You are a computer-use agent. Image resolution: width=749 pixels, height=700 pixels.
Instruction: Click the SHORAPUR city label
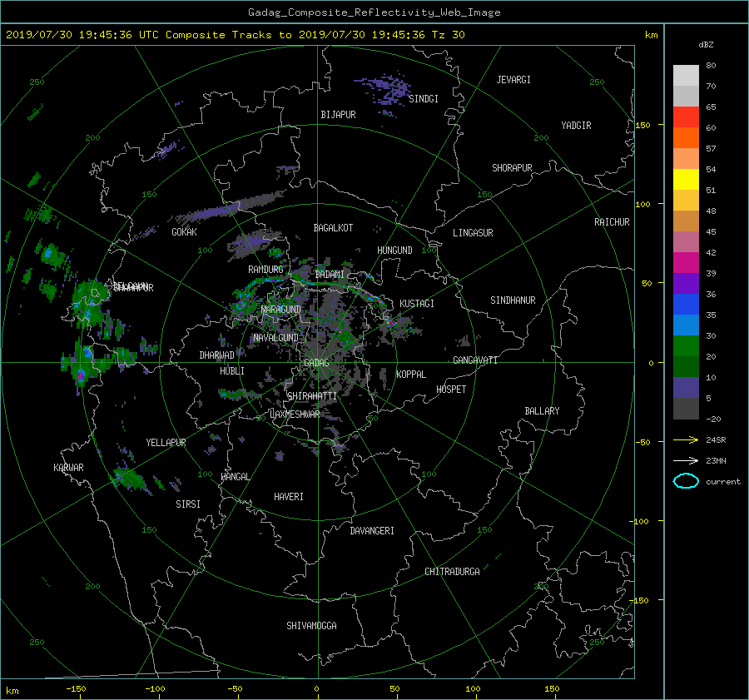[x=512, y=168]
